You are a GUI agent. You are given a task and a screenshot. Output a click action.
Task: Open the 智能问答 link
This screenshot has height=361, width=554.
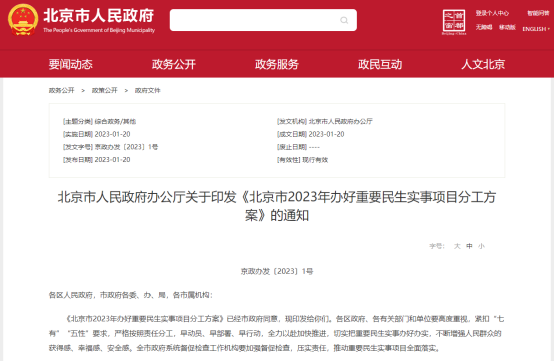[538, 13]
